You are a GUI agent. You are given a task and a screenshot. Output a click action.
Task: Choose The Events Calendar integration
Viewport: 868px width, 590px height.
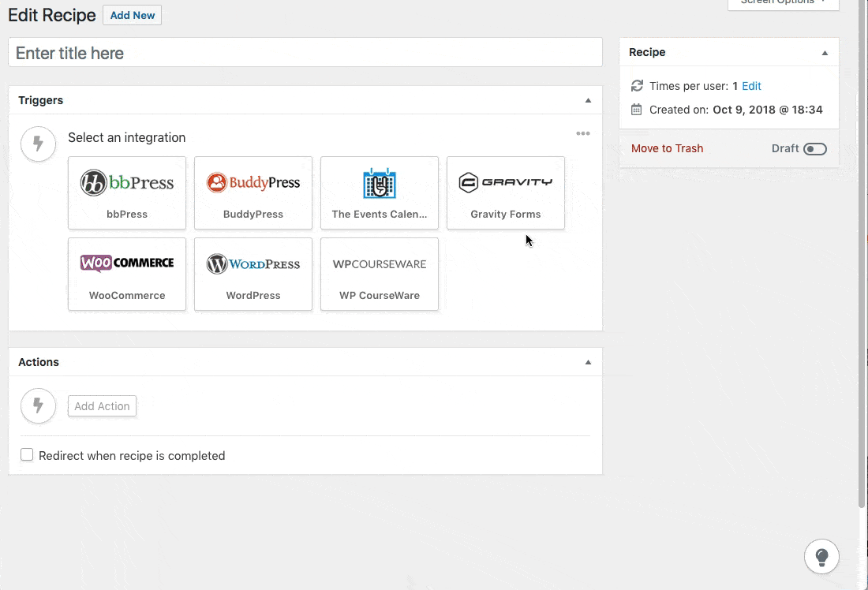pos(380,192)
